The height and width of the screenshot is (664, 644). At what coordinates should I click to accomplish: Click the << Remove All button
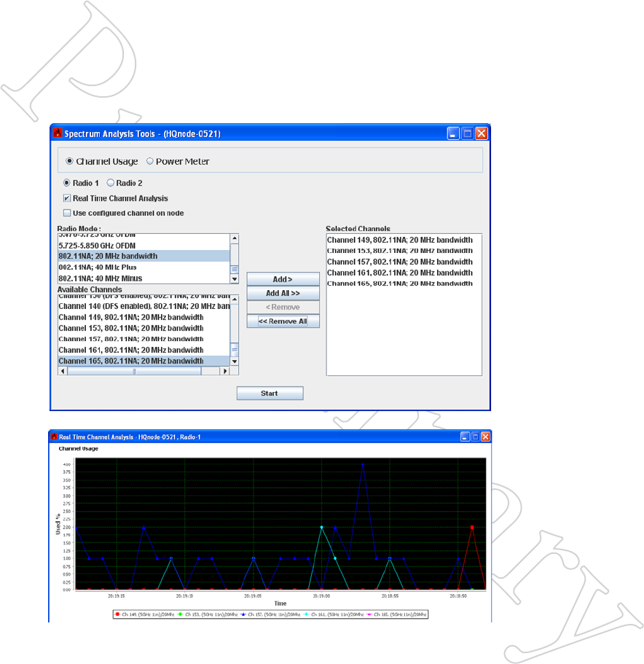click(x=283, y=321)
